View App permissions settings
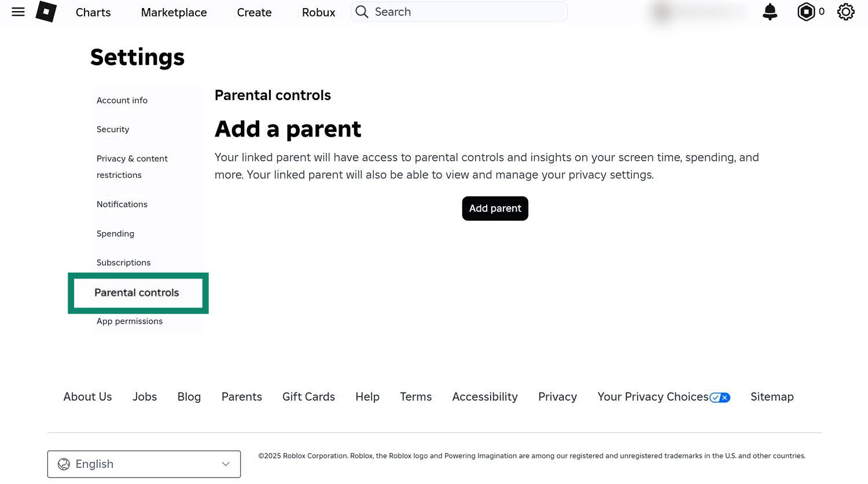 coord(130,321)
